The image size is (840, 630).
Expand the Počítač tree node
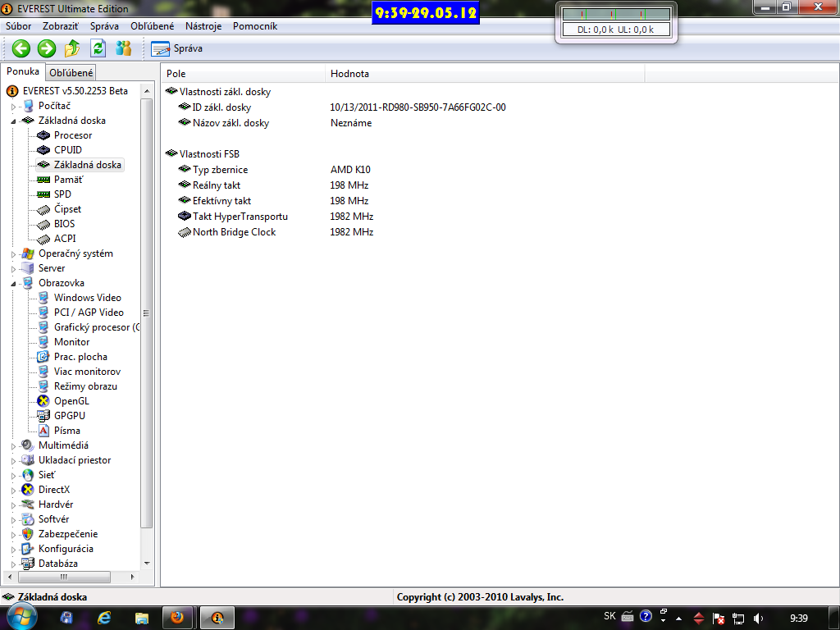[x=13, y=107]
